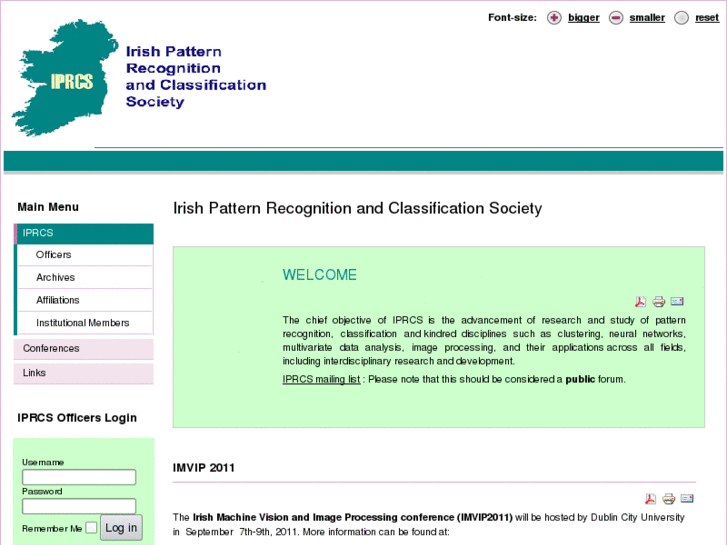Click printer icon for the IMVIP 2011 article
The image size is (727, 545).
669,499
